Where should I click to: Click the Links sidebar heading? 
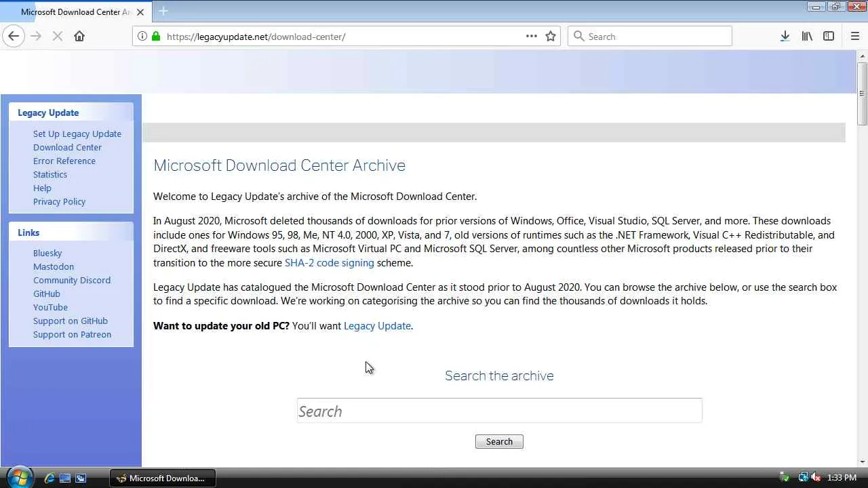(x=28, y=232)
